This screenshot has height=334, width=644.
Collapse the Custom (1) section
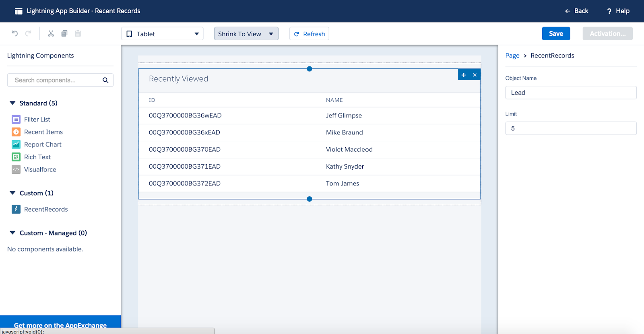(12, 193)
